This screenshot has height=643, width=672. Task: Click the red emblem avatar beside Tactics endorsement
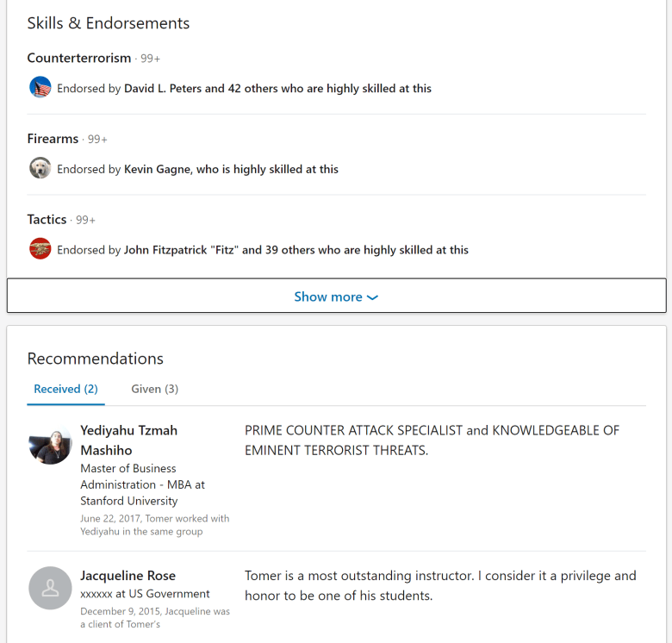pos(40,250)
